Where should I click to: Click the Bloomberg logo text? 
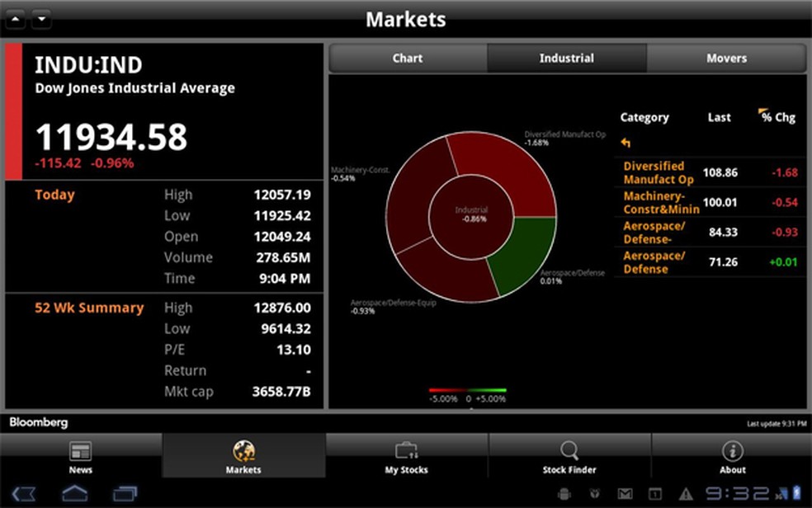click(x=38, y=422)
